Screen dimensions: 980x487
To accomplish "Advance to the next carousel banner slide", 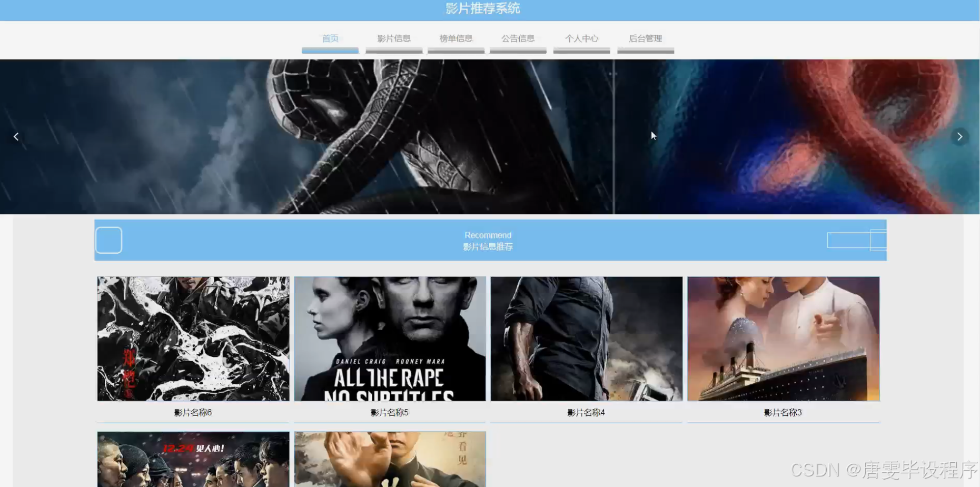I will pos(959,137).
